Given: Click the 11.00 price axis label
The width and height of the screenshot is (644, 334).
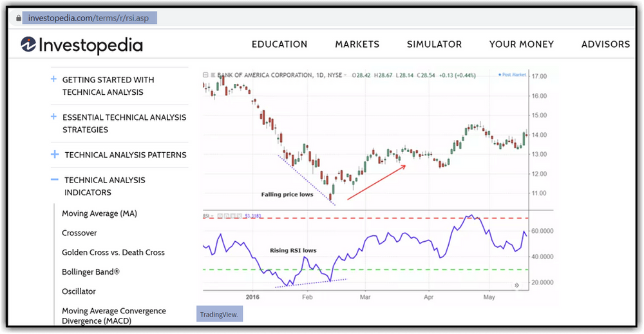Looking at the screenshot, I should (538, 193).
